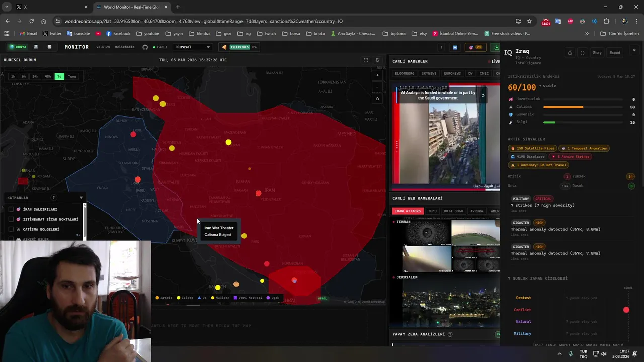Click the DUNYA globe variant button
Screen dimensions: 644x362
(18, 47)
